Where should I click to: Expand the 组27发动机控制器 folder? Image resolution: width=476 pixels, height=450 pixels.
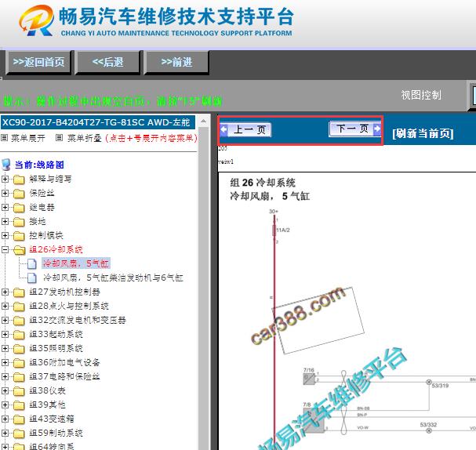[5, 292]
